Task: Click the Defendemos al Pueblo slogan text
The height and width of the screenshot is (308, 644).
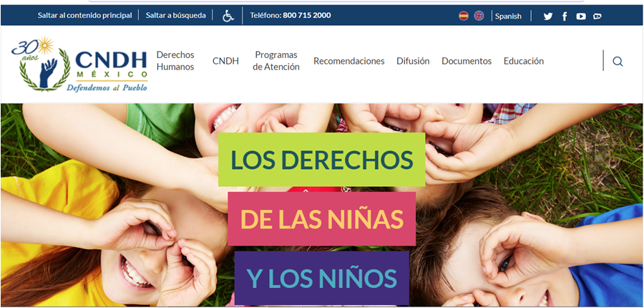Action: [107, 87]
